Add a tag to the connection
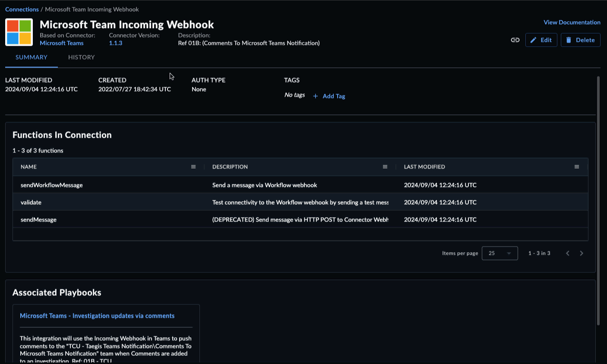607x364 pixels. 329,96
